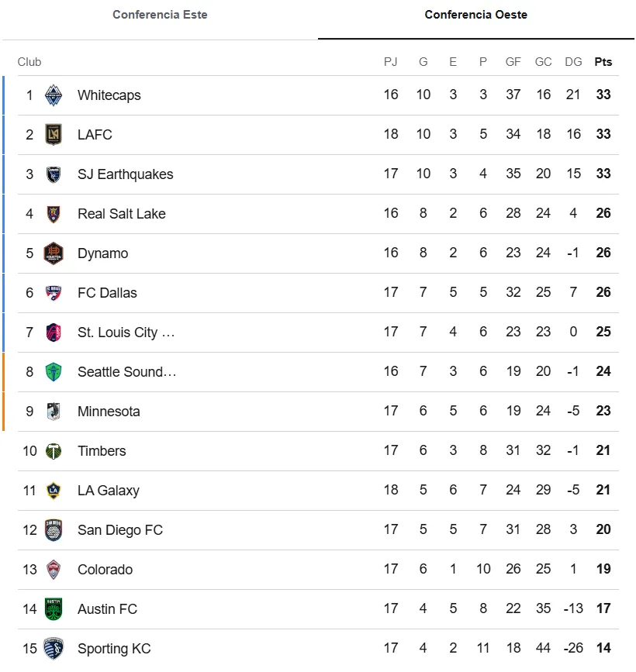Open the Houston Dynamo orange logo
The width and height of the screenshot is (636, 672).
point(54,253)
